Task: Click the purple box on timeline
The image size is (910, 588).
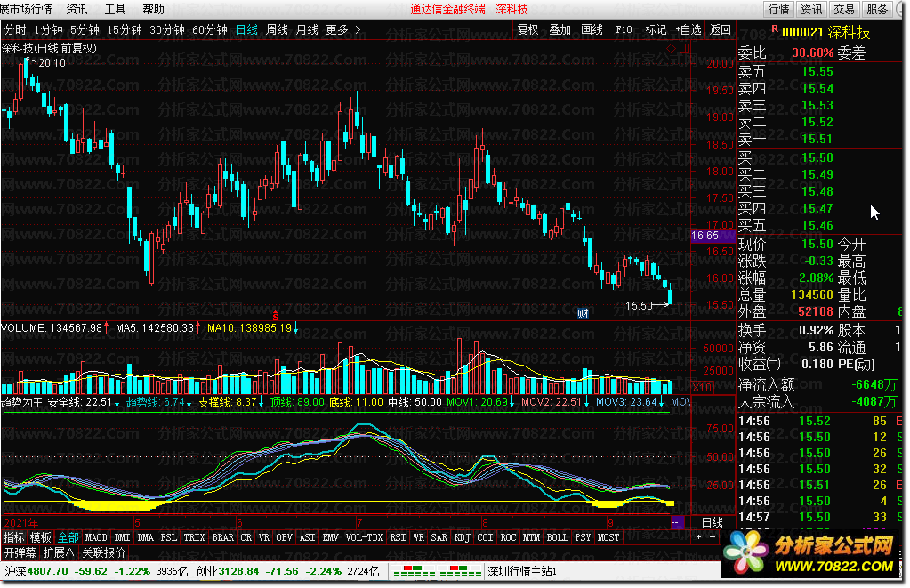Action: [677, 522]
